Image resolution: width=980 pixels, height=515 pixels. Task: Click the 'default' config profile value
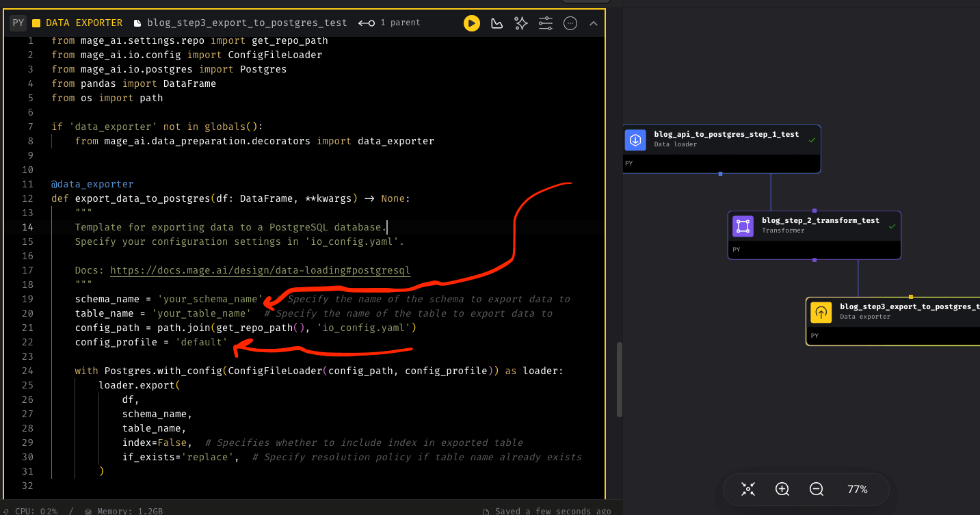pos(201,342)
